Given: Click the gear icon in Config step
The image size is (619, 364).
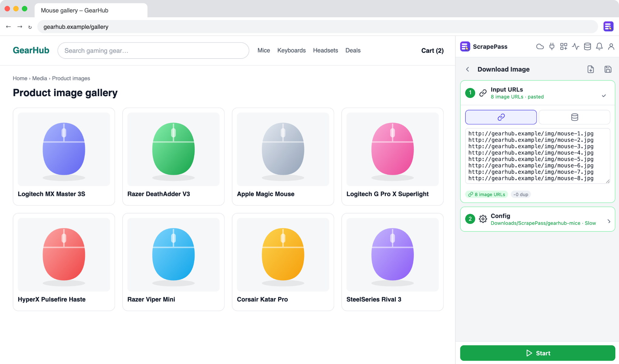Looking at the screenshot, I should pos(483,219).
